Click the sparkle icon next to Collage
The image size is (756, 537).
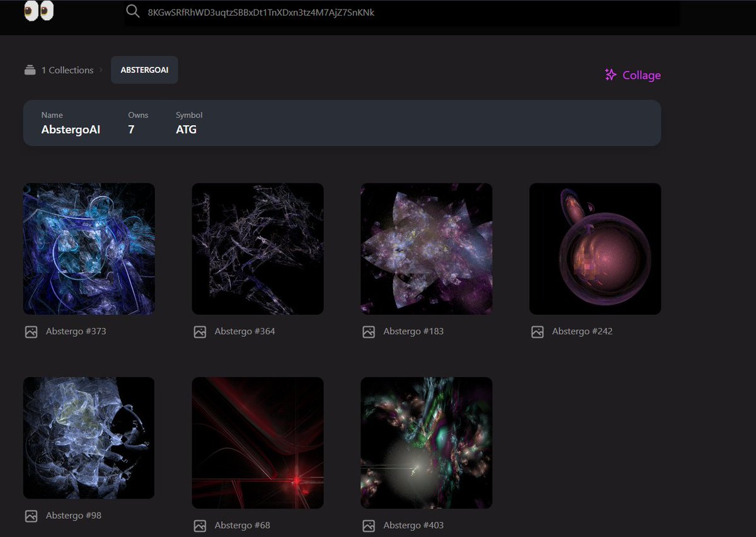(610, 74)
